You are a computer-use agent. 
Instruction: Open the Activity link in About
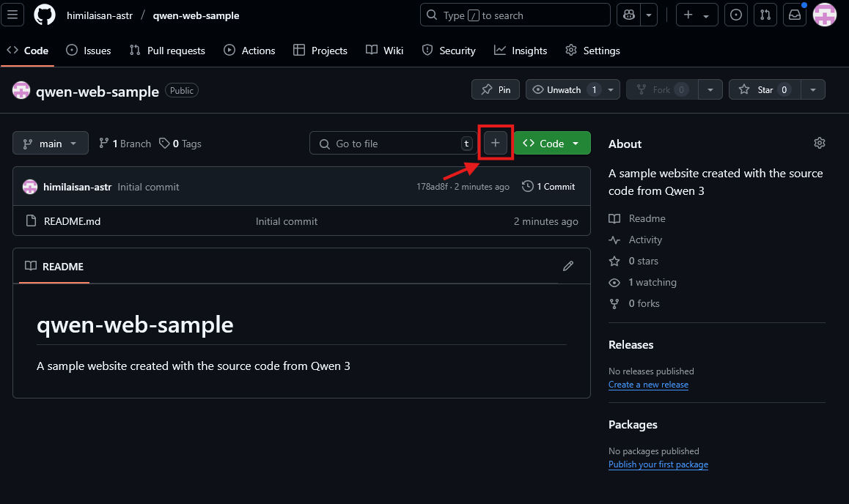(645, 240)
